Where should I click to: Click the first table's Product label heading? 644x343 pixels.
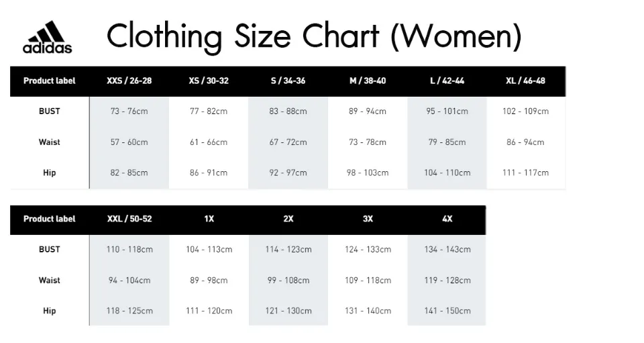point(49,81)
